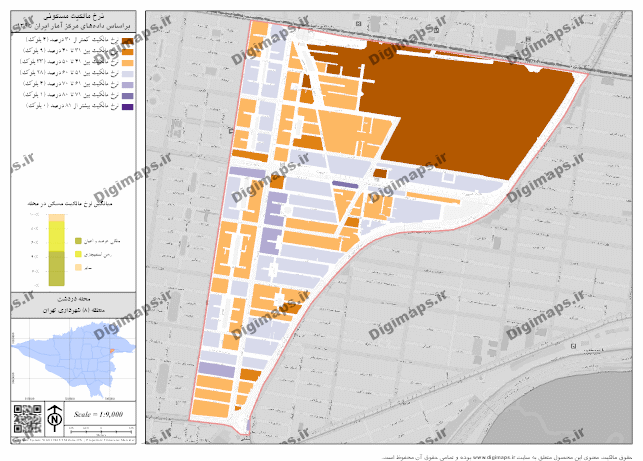Click the pale lavender legend swatch

pos(126,72)
